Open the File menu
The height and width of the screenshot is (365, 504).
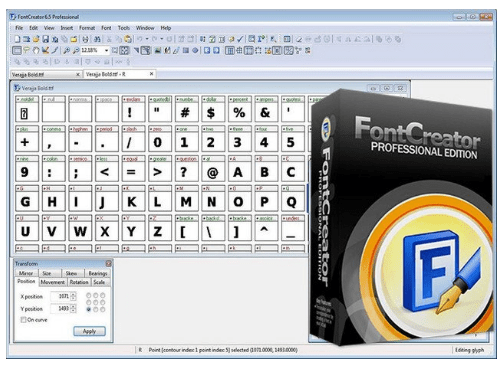coord(19,28)
